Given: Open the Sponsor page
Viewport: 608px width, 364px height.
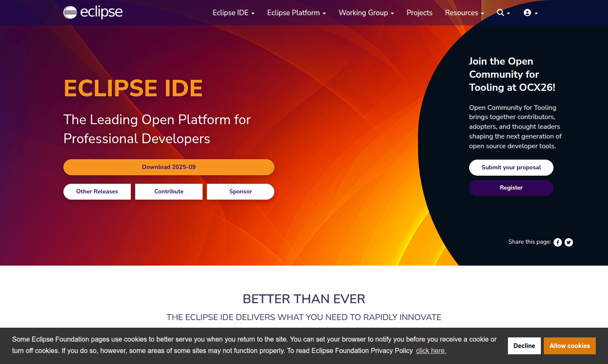Looking at the screenshot, I should pos(240,191).
